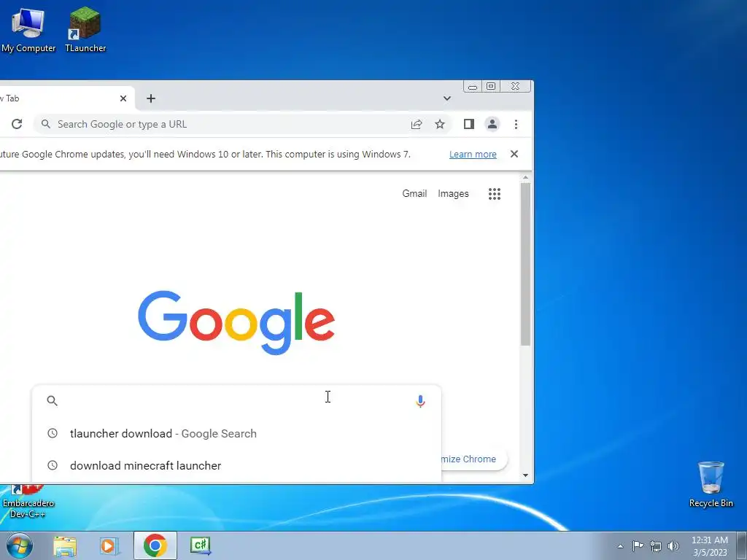Image resolution: width=747 pixels, height=560 pixels.
Task: Select the New Tab tab
Action: pyautogui.click(x=66, y=98)
